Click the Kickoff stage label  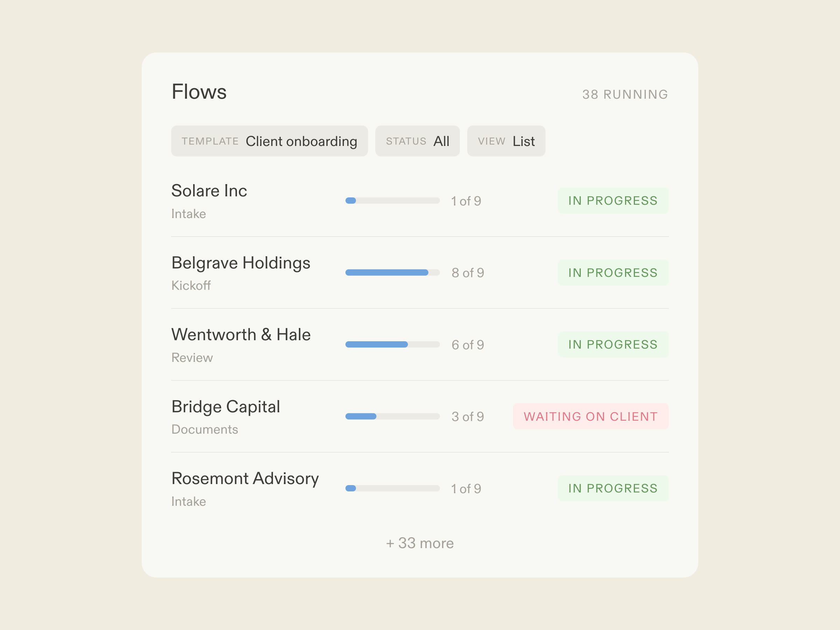pos(191,286)
